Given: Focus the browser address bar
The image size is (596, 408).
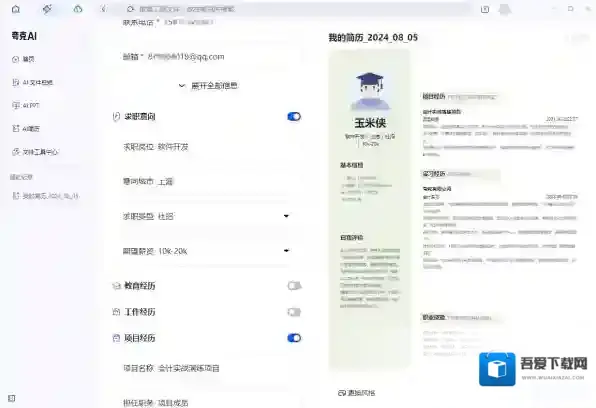Looking at the screenshot, I should pyautogui.click(x=296, y=9).
